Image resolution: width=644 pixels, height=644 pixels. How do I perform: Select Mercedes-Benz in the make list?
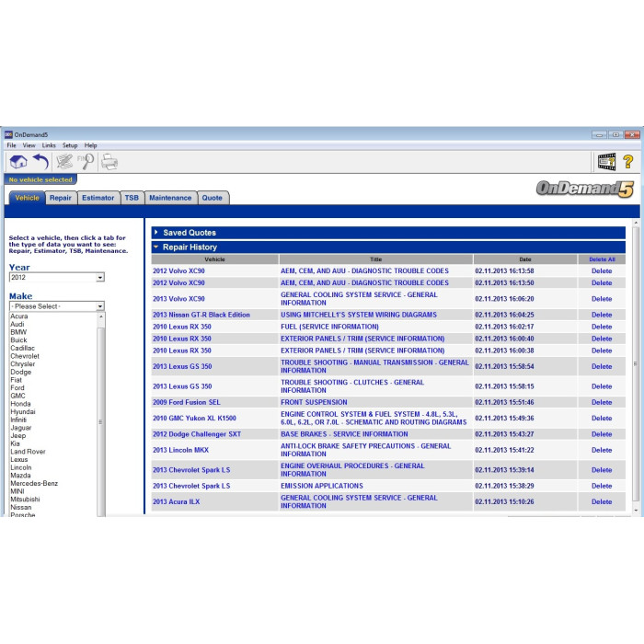(x=34, y=483)
